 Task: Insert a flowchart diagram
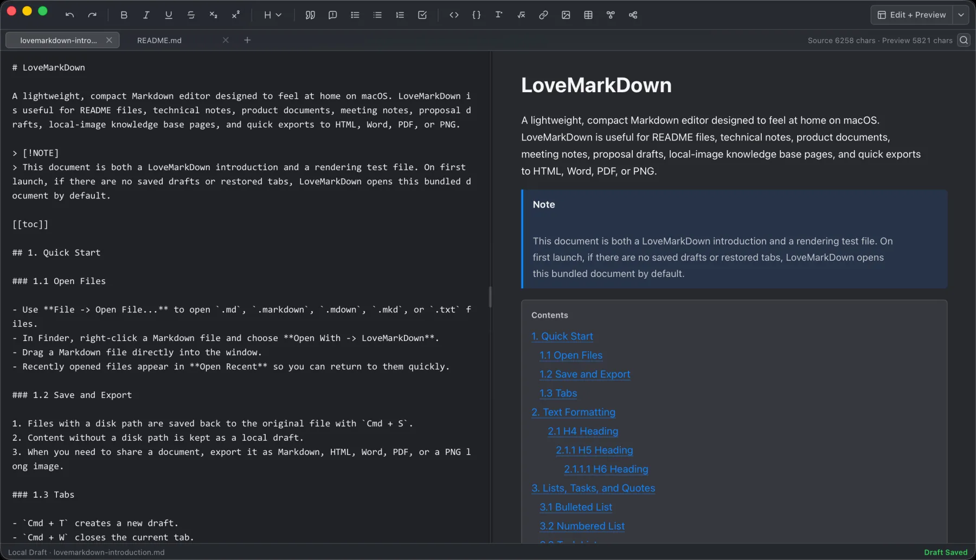click(611, 15)
